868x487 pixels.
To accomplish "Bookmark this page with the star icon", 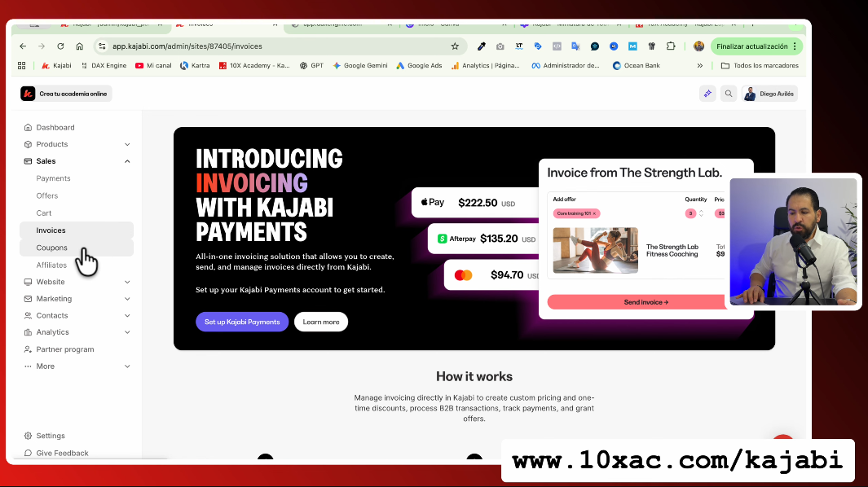I will (455, 46).
